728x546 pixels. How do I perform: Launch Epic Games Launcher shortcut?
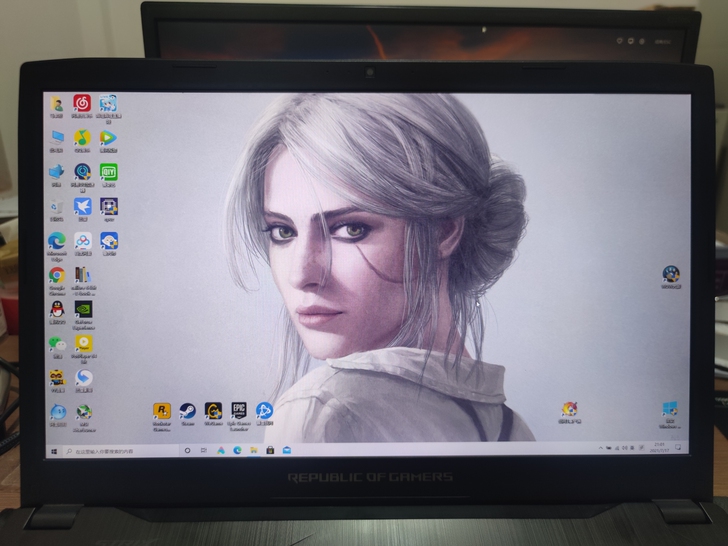[239, 411]
